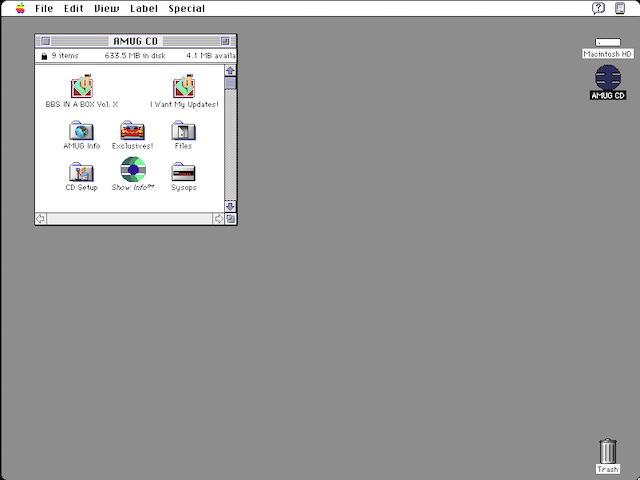The width and height of the screenshot is (640, 480).
Task: Click the AMUG CD window zoom box
Action: point(225,41)
